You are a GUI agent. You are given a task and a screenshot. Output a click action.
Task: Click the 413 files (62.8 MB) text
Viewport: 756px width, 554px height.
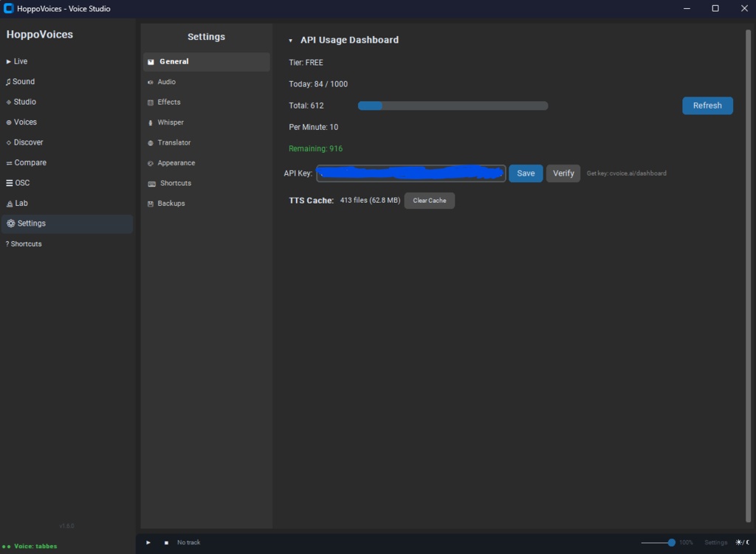point(371,200)
